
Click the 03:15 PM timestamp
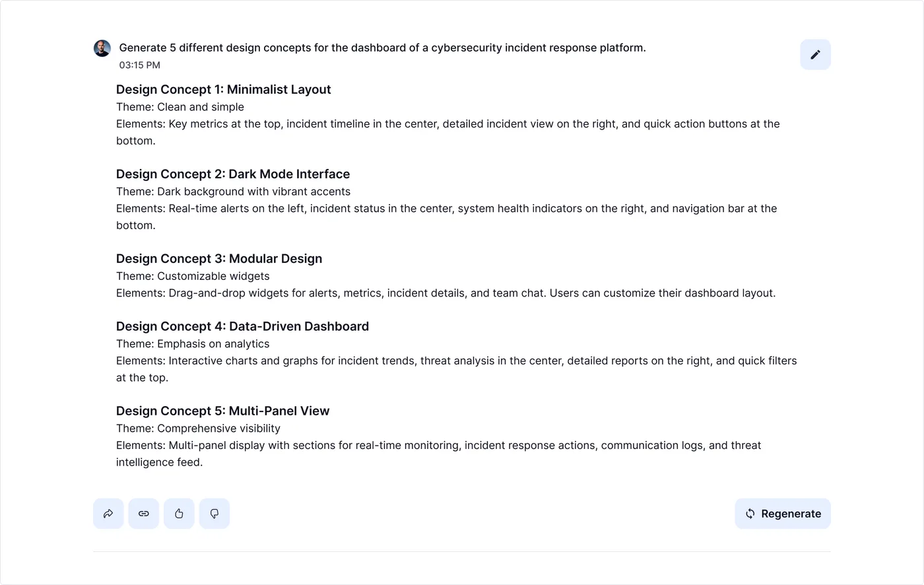point(139,65)
